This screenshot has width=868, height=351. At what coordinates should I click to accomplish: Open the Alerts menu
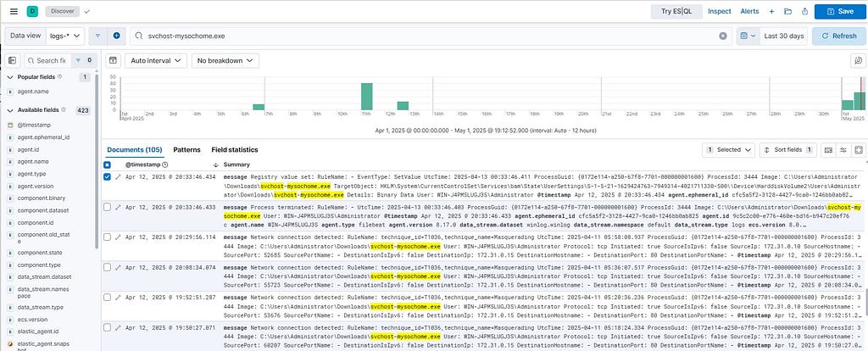(749, 11)
